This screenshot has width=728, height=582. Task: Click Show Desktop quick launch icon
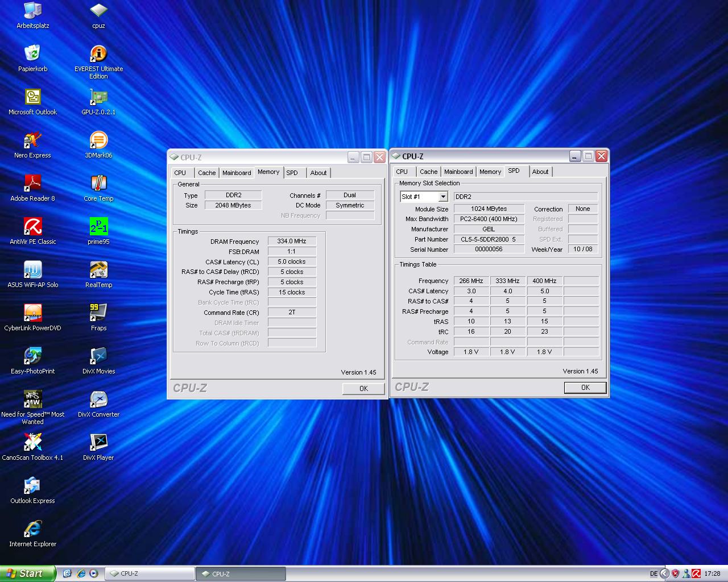click(x=68, y=574)
